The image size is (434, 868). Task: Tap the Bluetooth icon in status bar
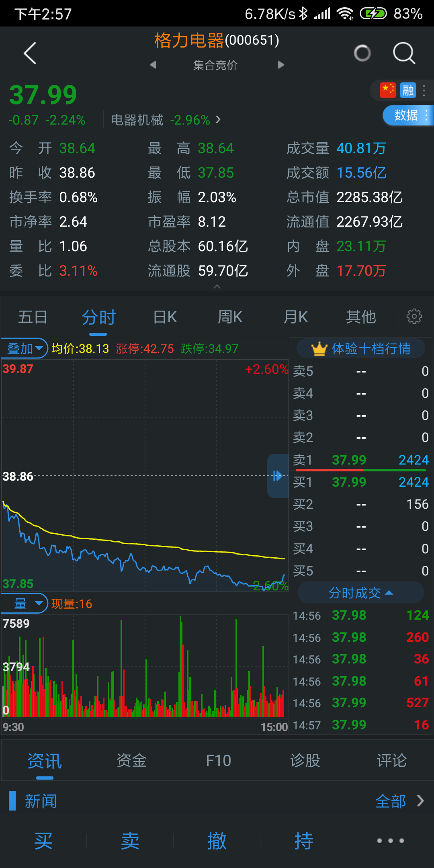click(303, 14)
